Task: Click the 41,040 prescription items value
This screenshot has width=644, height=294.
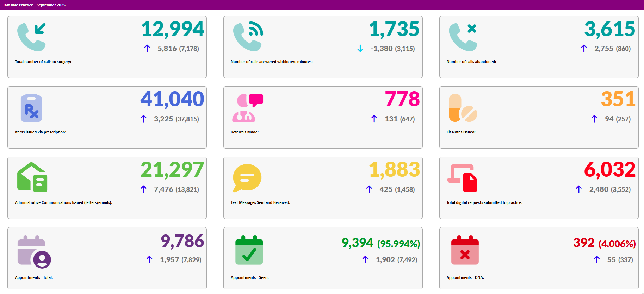Action: point(172,99)
